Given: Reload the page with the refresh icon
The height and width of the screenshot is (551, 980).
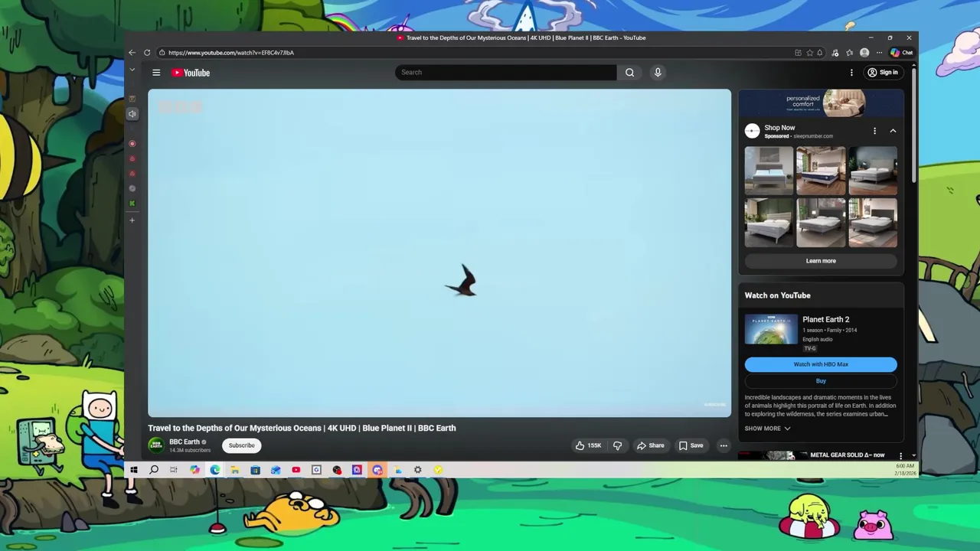Looking at the screenshot, I should [x=147, y=53].
